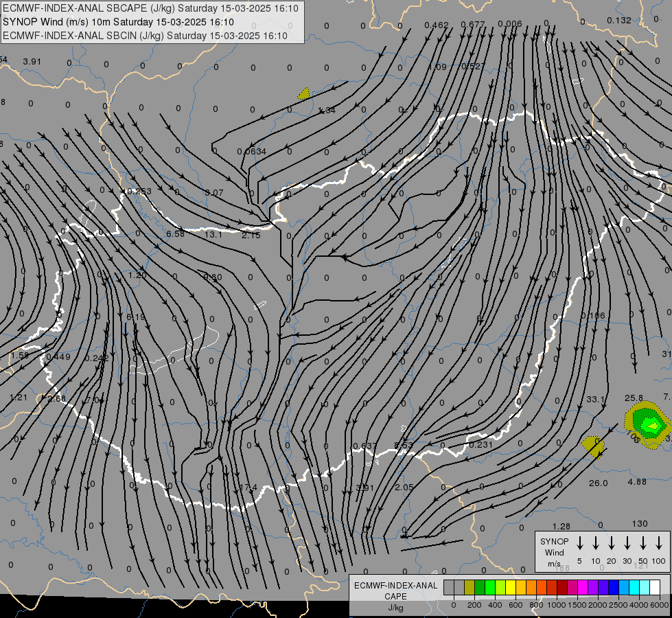Click the '6000' CAPE scale label
This screenshot has height=618, width=672.
pos(660,605)
